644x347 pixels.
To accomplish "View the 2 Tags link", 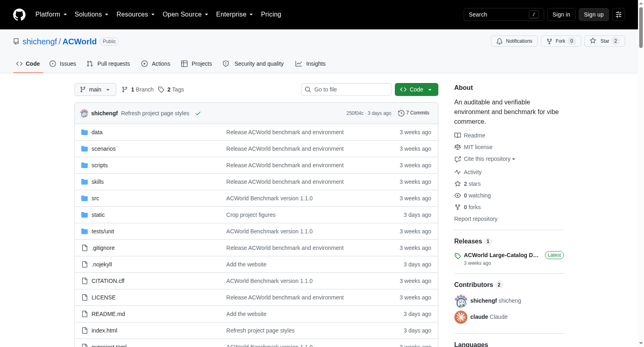I will pyautogui.click(x=171, y=89).
